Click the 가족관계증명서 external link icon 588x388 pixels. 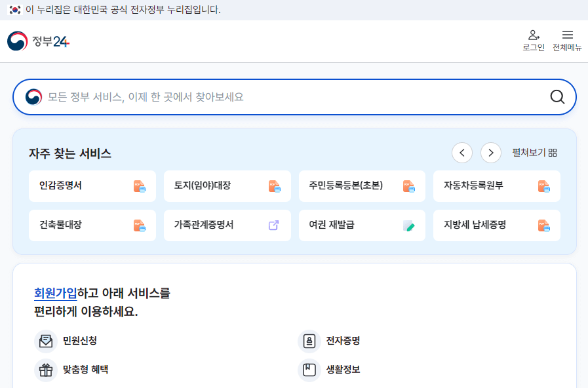click(274, 225)
